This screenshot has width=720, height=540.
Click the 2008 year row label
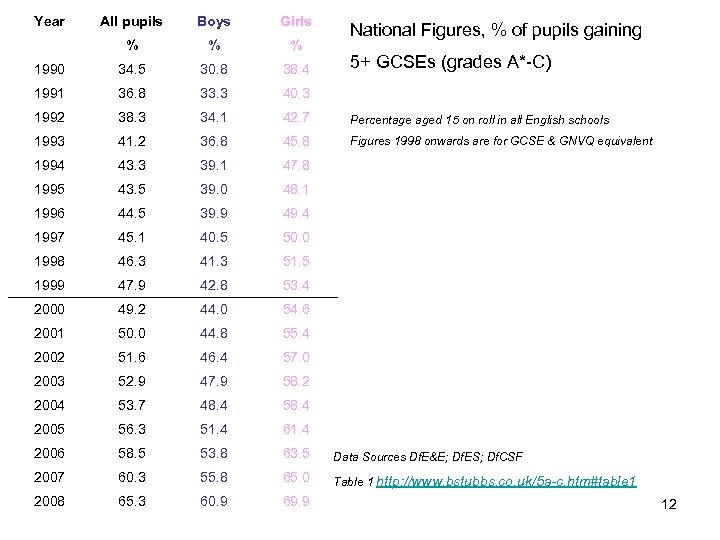49,501
